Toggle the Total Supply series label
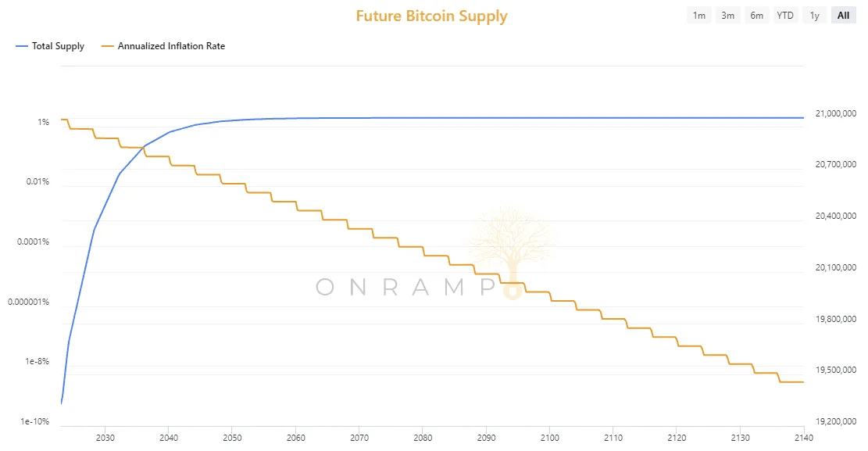 pos(58,46)
